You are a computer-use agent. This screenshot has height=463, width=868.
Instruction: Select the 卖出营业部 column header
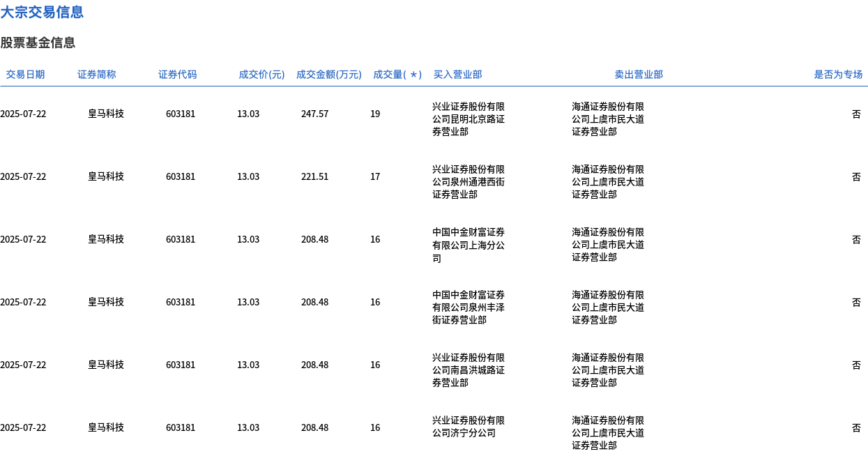click(x=639, y=75)
